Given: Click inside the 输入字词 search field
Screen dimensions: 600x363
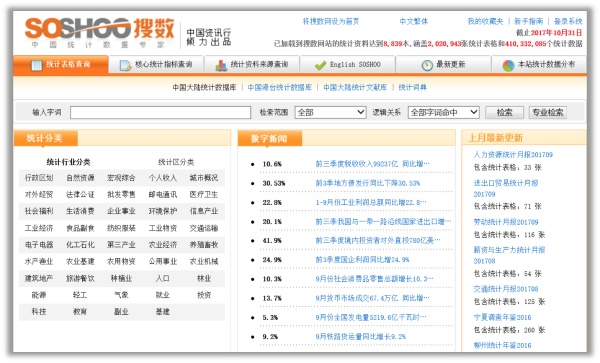Looking at the screenshot, I should point(160,112).
